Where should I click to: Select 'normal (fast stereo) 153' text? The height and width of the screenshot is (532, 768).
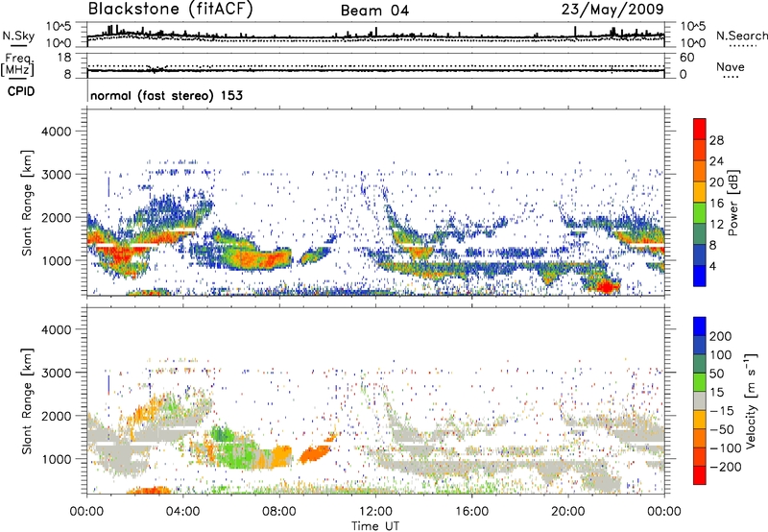[x=166, y=95]
